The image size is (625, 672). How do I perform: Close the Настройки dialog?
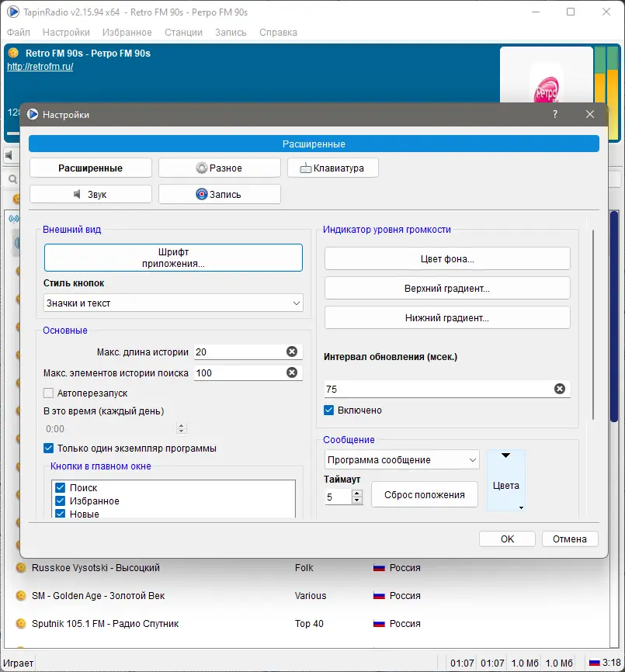[590, 114]
